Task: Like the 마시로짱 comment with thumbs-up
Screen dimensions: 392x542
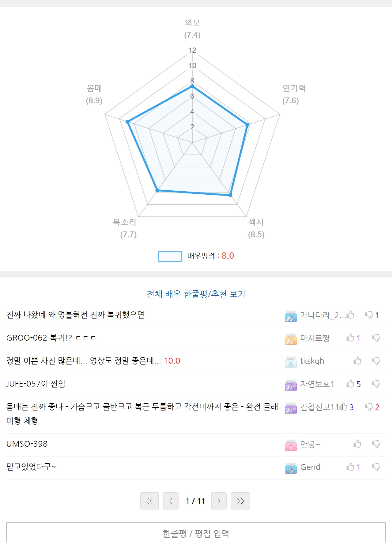Action: tap(350, 338)
